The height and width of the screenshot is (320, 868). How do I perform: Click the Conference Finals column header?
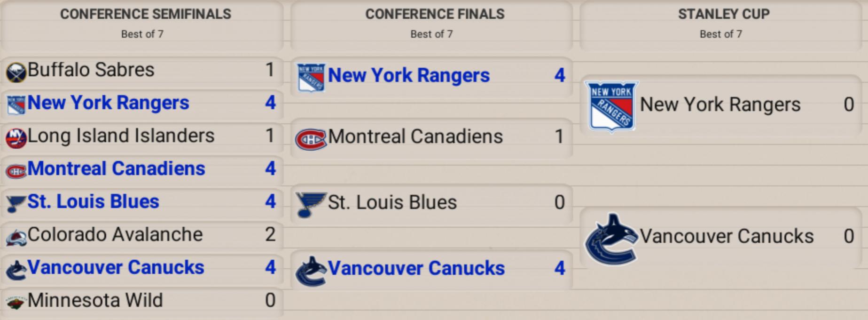[x=435, y=15]
